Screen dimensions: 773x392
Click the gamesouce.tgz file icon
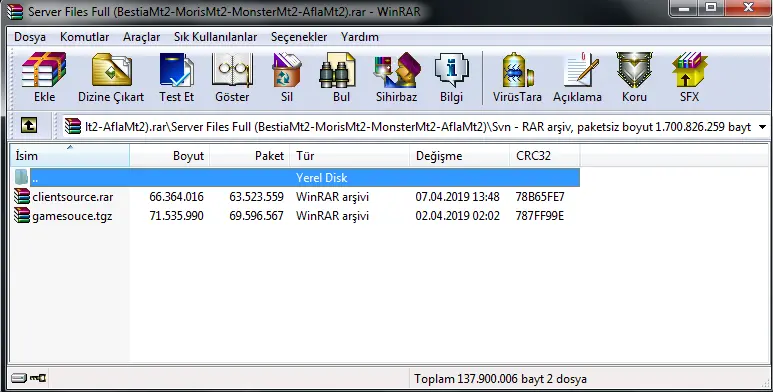[x=22, y=215]
